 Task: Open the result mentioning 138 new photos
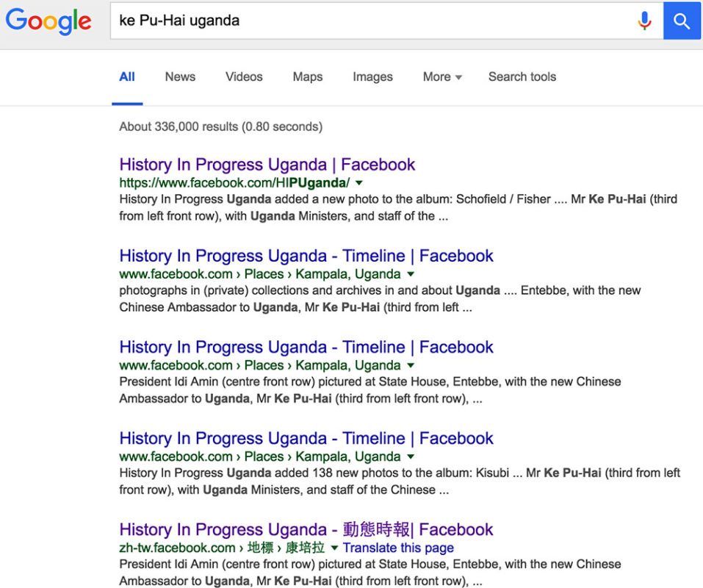[x=306, y=438]
